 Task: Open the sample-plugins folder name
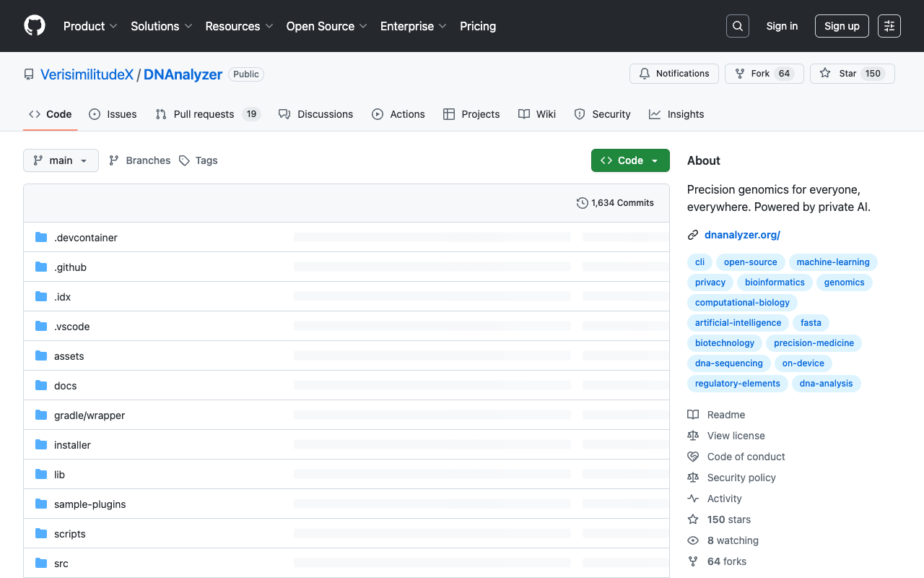(90, 504)
